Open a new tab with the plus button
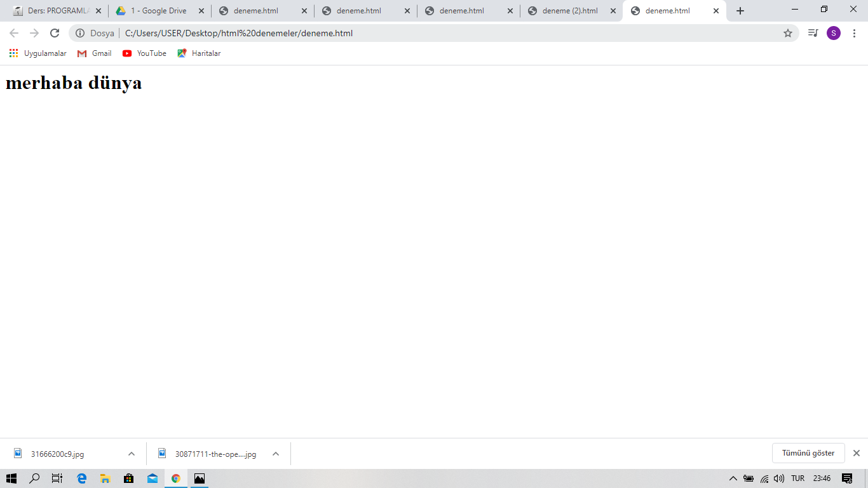The width and height of the screenshot is (868, 488). 740,10
